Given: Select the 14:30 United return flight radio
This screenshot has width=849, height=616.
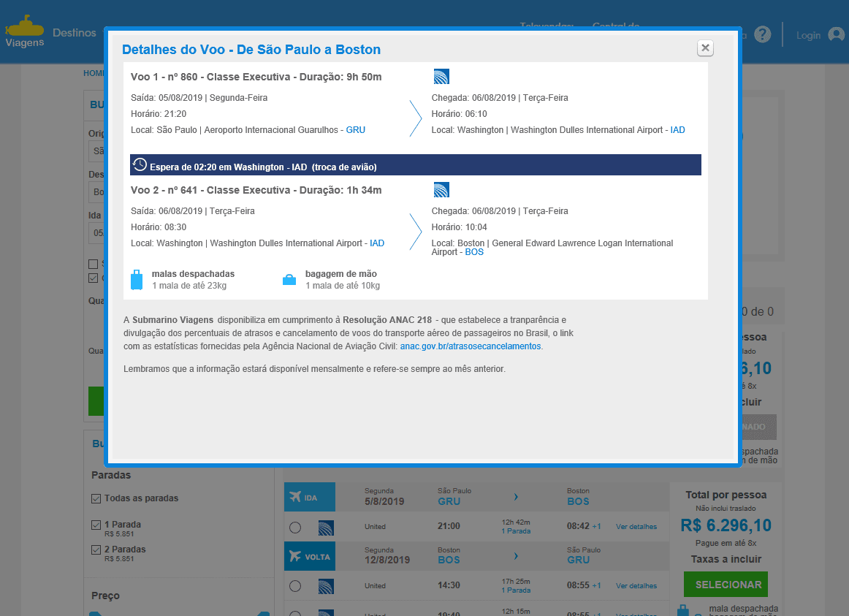Looking at the screenshot, I should click(x=295, y=586).
